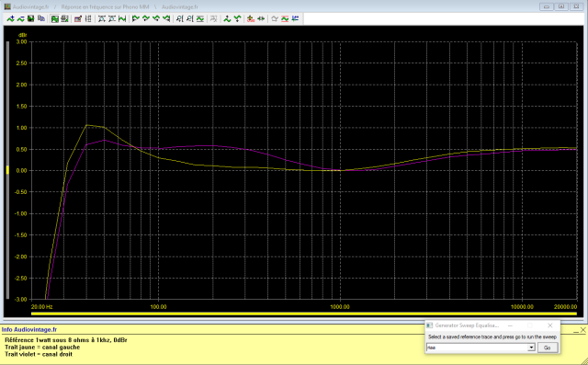Click the add new trace icon with plus

coord(10,18)
